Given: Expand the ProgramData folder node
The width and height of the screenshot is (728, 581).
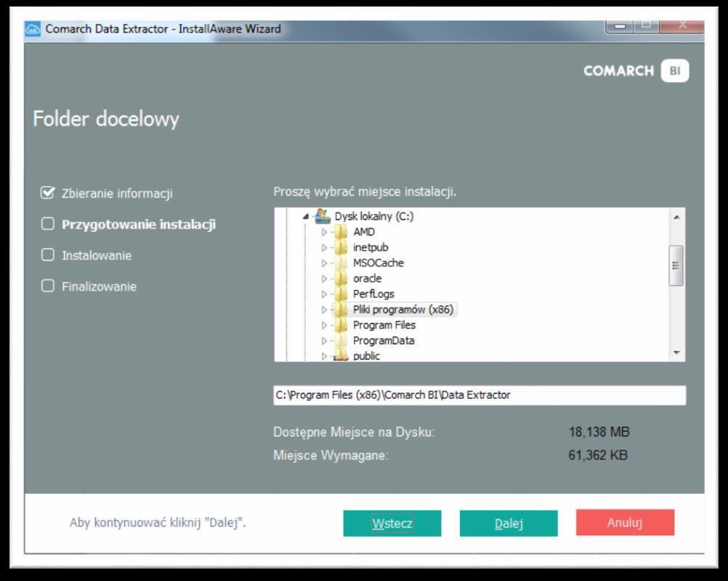Looking at the screenshot, I should click(324, 341).
